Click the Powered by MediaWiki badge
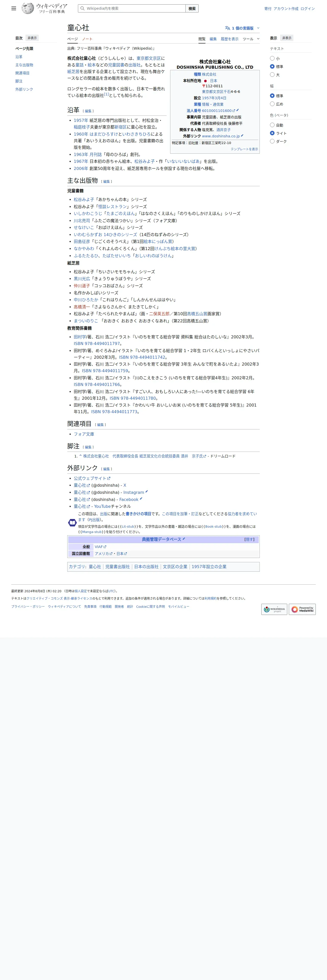The image size is (327, 980). coord(302,609)
